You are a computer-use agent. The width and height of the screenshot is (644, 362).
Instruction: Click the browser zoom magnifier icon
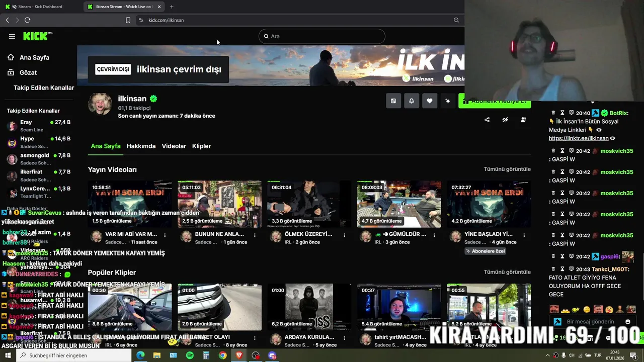pyautogui.click(x=456, y=20)
